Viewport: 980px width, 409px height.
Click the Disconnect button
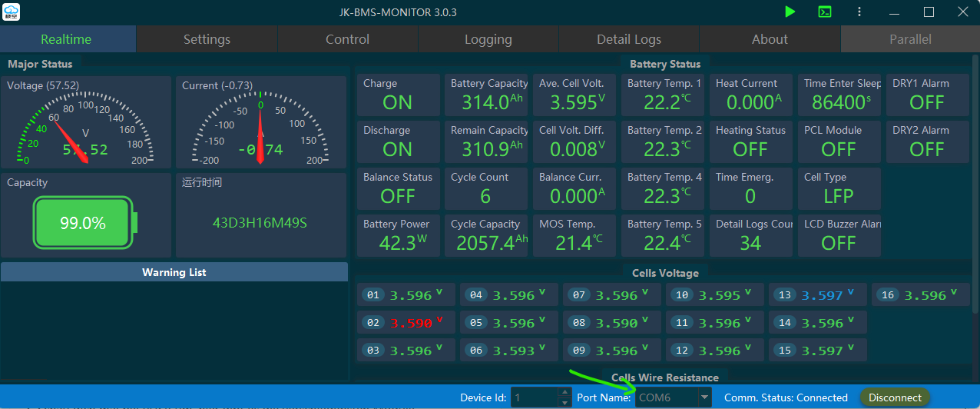point(895,397)
